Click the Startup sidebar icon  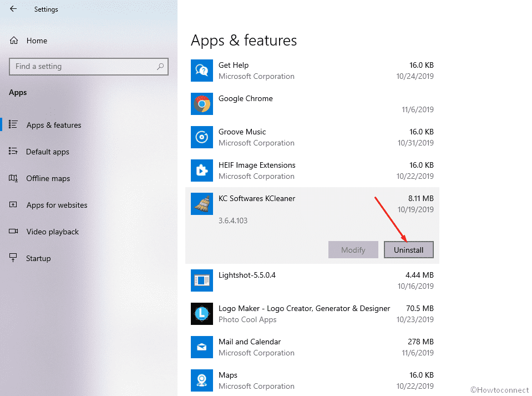(x=13, y=258)
